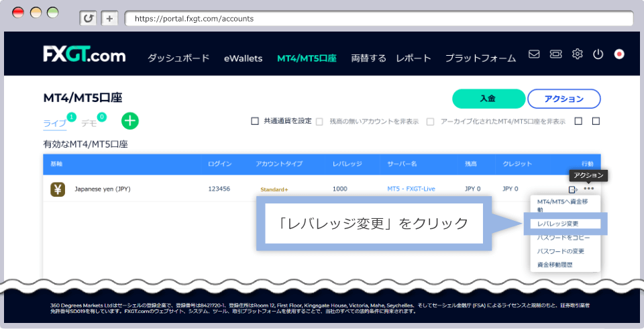Open a new tab with plus icon
Viewport: 644px width, 329px height.
tap(109, 19)
